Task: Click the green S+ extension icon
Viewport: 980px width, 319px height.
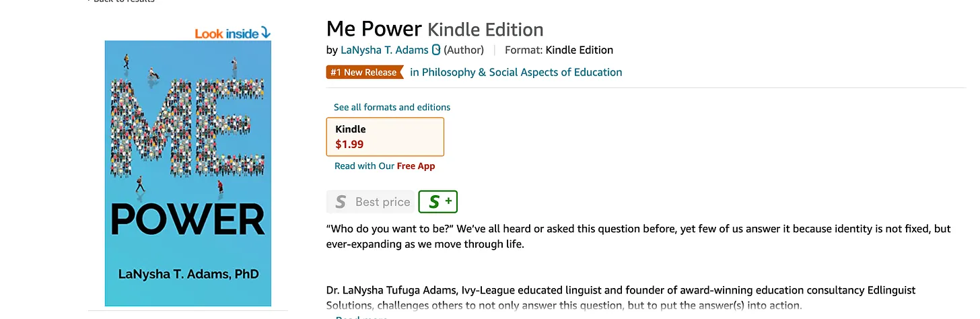Action: coord(438,201)
